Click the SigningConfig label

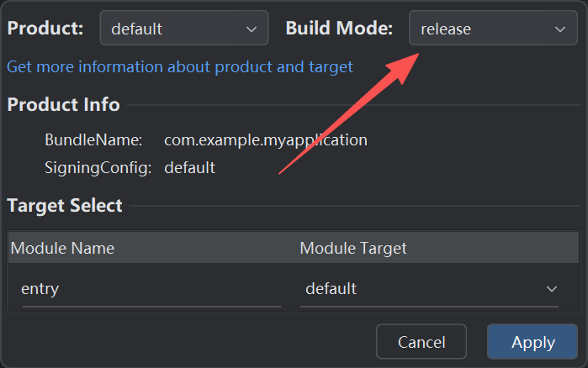[x=98, y=168]
